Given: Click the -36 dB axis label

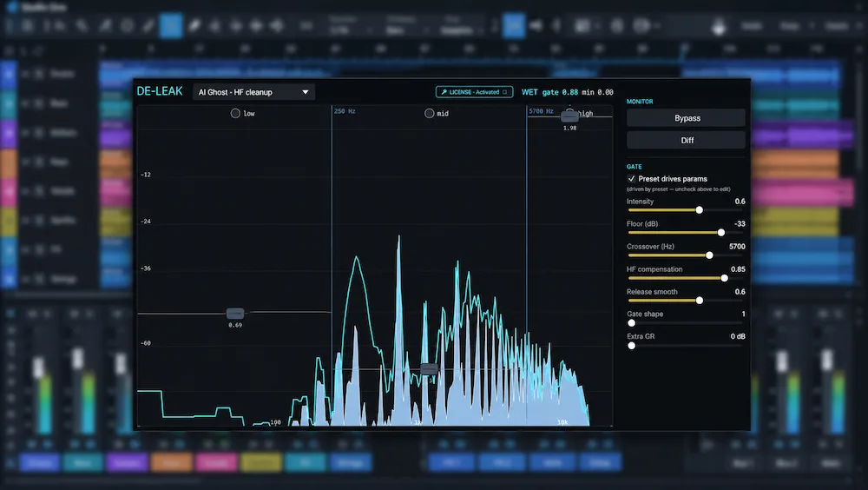Looking at the screenshot, I should click(x=146, y=268).
